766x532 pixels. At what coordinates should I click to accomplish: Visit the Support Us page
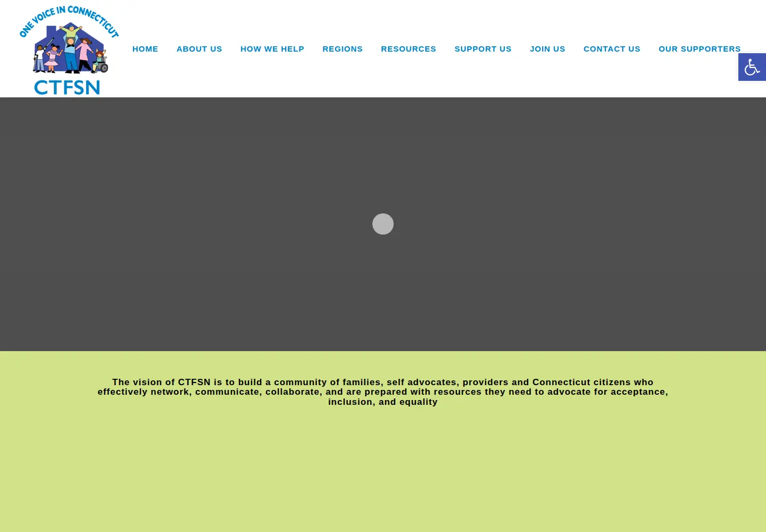(483, 49)
